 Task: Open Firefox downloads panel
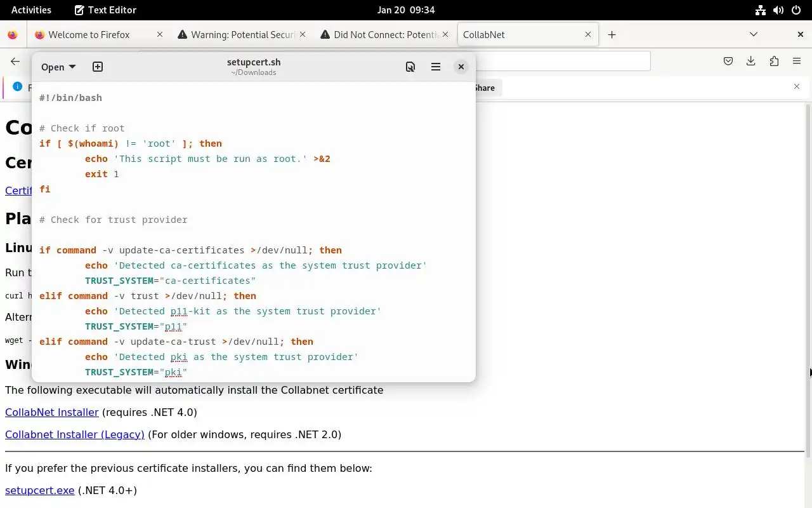(751, 61)
